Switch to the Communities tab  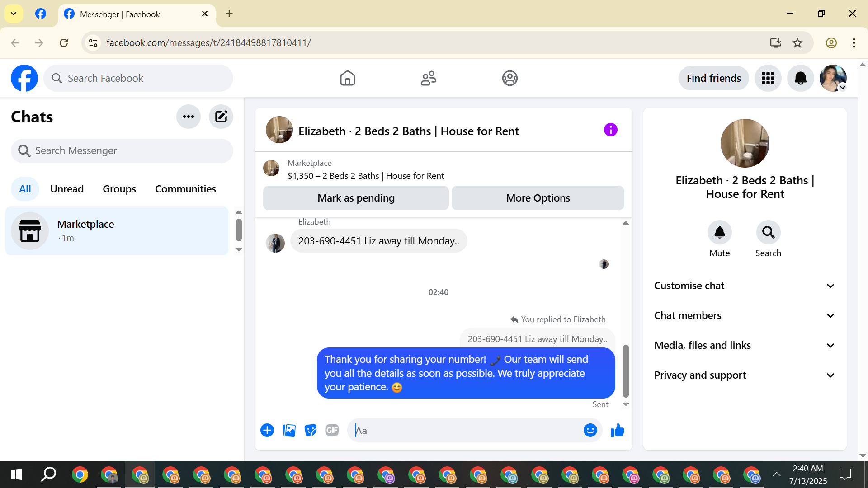[185, 189]
